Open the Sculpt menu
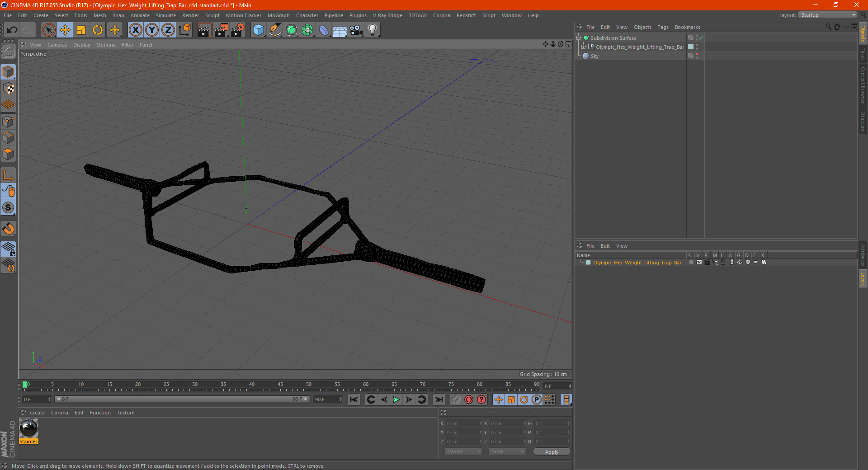The width and height of the screenshot is (868, 470). coord(212,15)
